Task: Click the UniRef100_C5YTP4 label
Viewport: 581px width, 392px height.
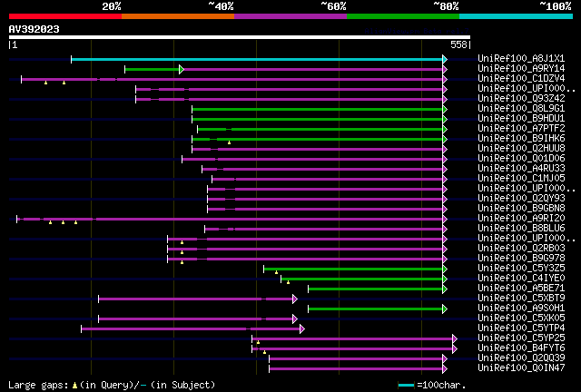Action: coord(521,328)
